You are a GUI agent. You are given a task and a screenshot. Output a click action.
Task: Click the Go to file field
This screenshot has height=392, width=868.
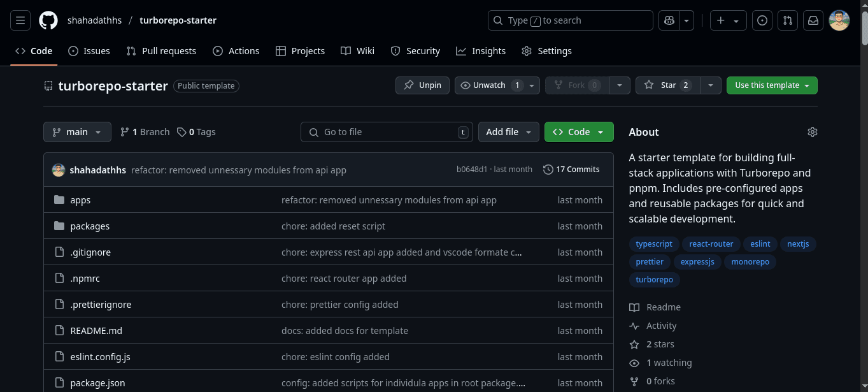[387, 132]
